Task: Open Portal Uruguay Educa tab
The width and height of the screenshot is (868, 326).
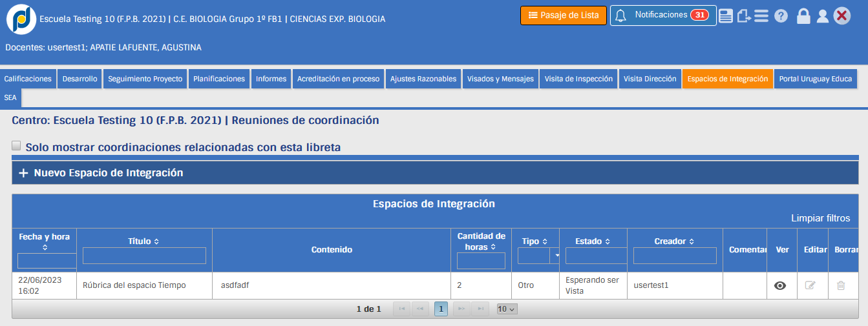Action: pyautogui.click(x=816, y=79)
